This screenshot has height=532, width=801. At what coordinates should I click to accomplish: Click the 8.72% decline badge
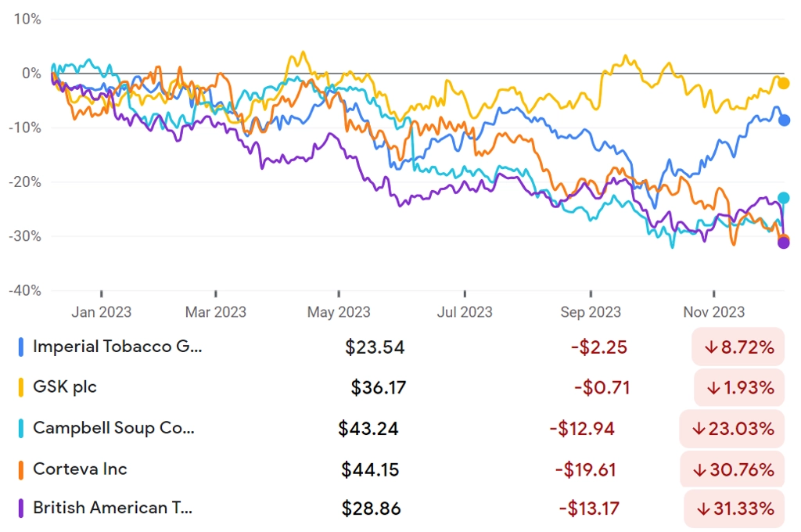point(738,347)
